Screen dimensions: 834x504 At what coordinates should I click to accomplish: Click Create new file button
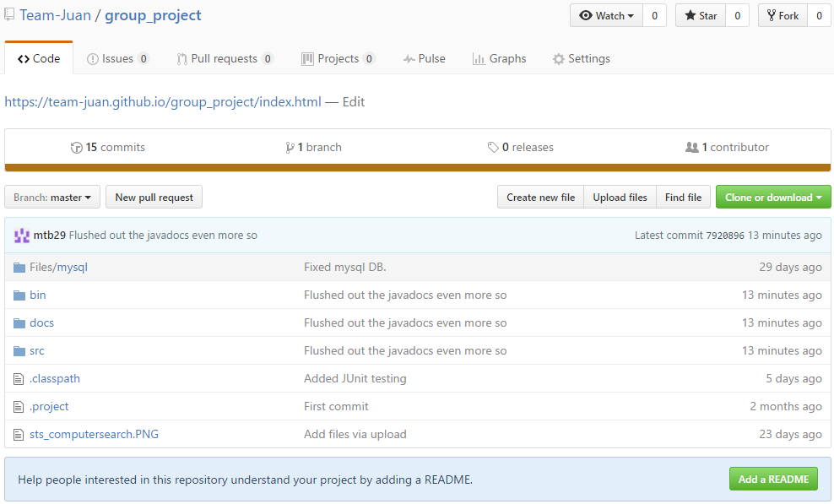tap(540, 197)
